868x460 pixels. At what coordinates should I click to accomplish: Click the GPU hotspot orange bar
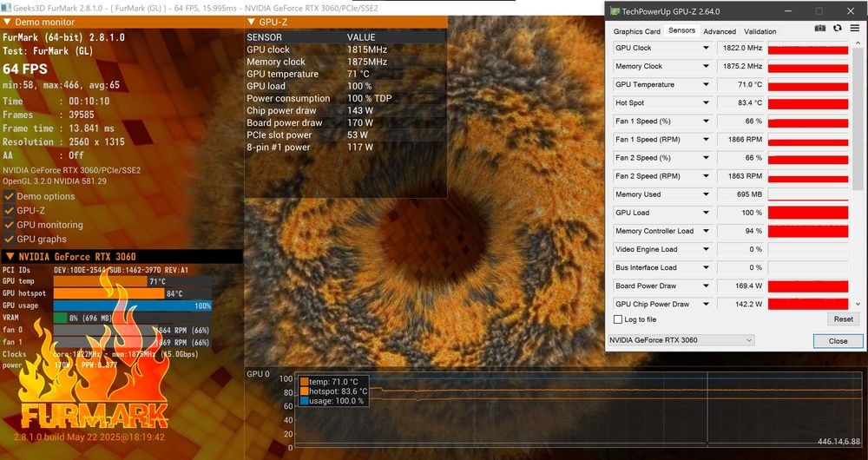pyautogui.click(x=109, y=293)
